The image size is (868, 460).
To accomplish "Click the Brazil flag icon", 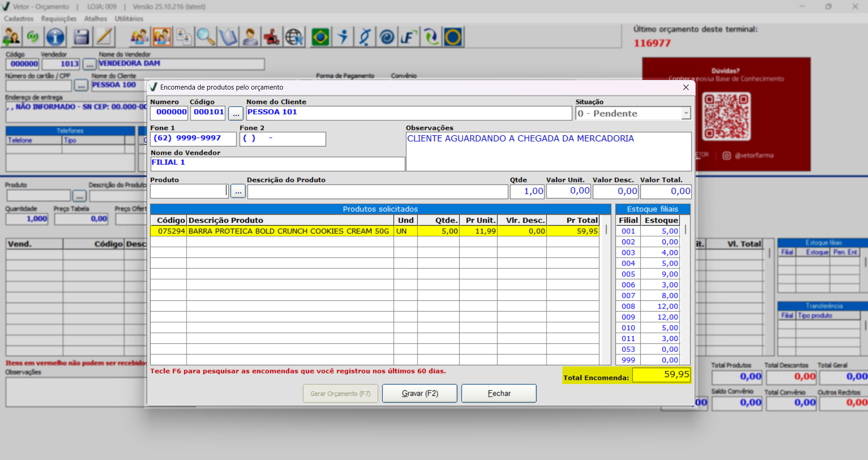I will tap(320, 37).
